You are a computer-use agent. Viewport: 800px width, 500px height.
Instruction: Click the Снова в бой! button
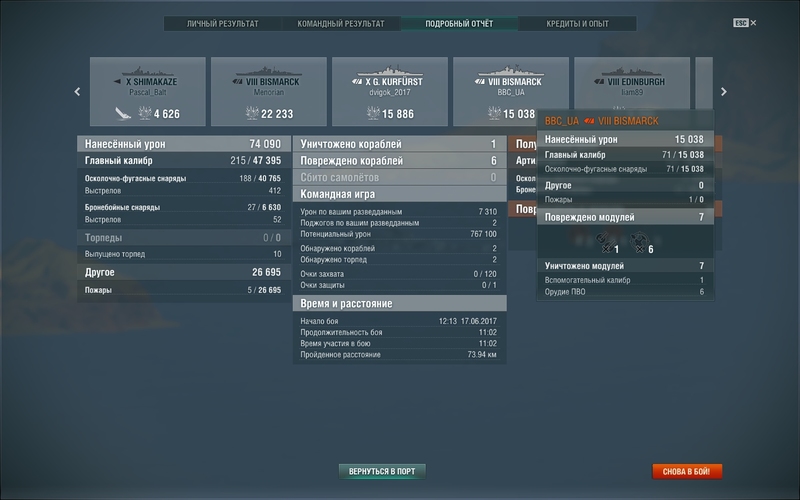(687, 471)
